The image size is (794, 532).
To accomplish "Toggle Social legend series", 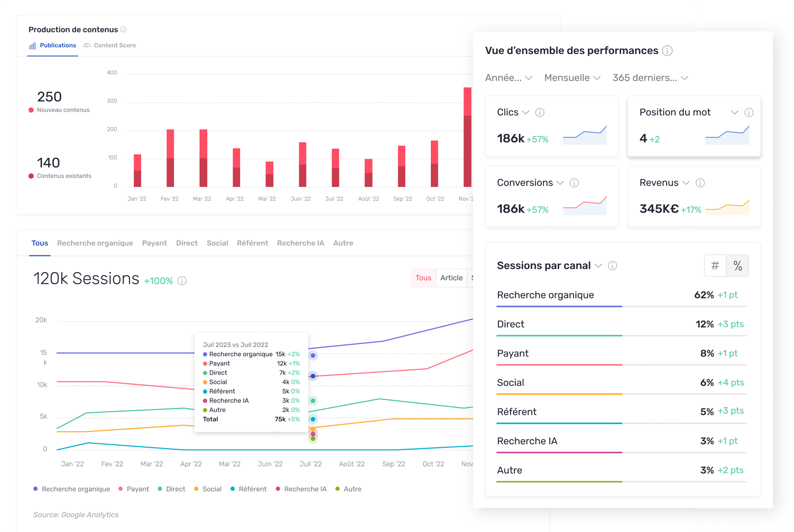I will 207,489.
